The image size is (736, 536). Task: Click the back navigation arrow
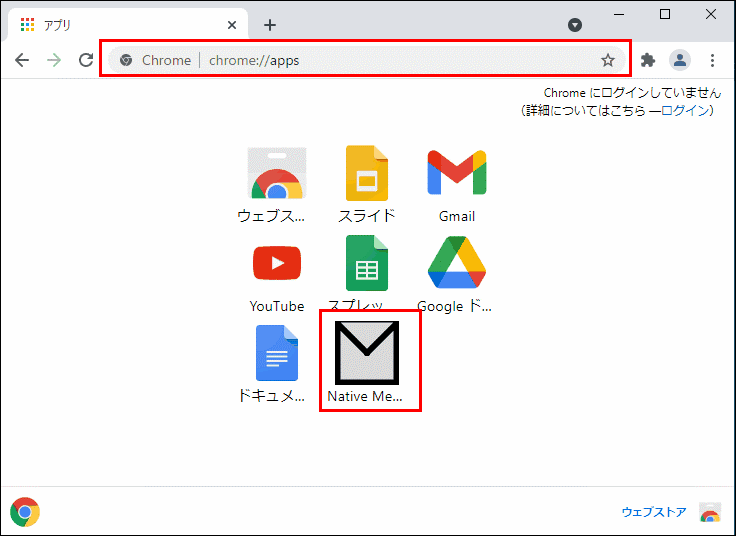click(x=22, y=60)
